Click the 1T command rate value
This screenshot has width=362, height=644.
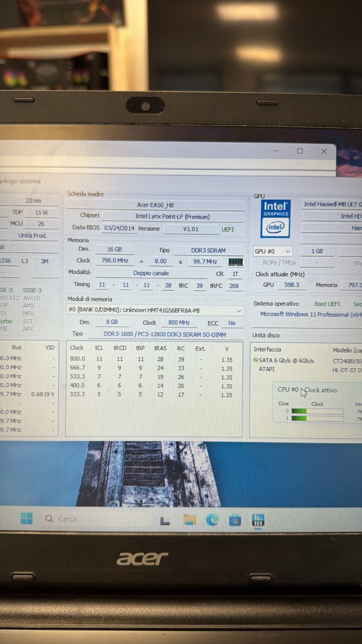[x=235, y=274]
